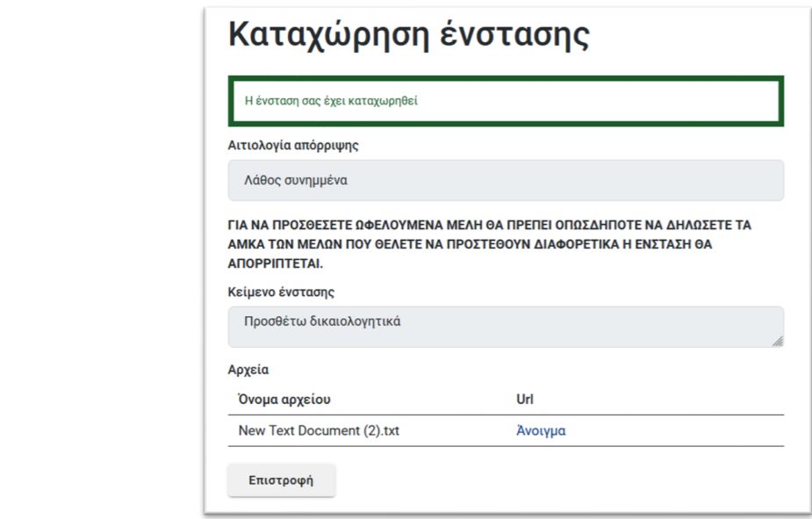812x519 pixels.
Task: Click the notice line starting ΓΙΑ ΝΑ ΠΡΟΣΘΕΣΕΤΕ
Action: point(489,226)
